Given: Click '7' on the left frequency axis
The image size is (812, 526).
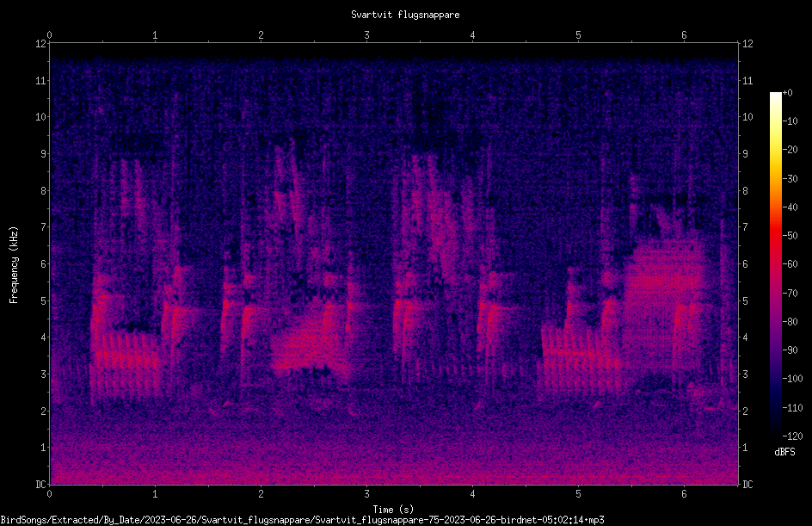Looking at the screenshot, I should pos(44,227).
